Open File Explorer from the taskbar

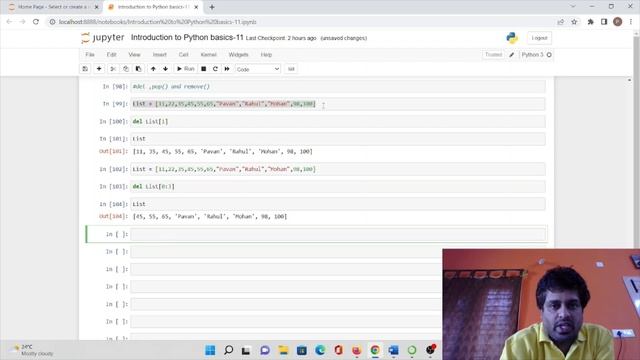(x=283, y=350)
